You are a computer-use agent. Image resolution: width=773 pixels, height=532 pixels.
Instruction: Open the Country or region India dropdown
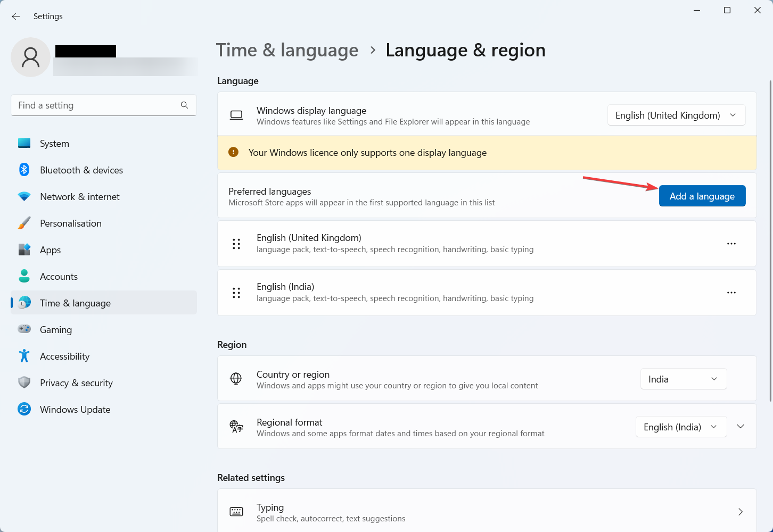(x=684, y=379)
